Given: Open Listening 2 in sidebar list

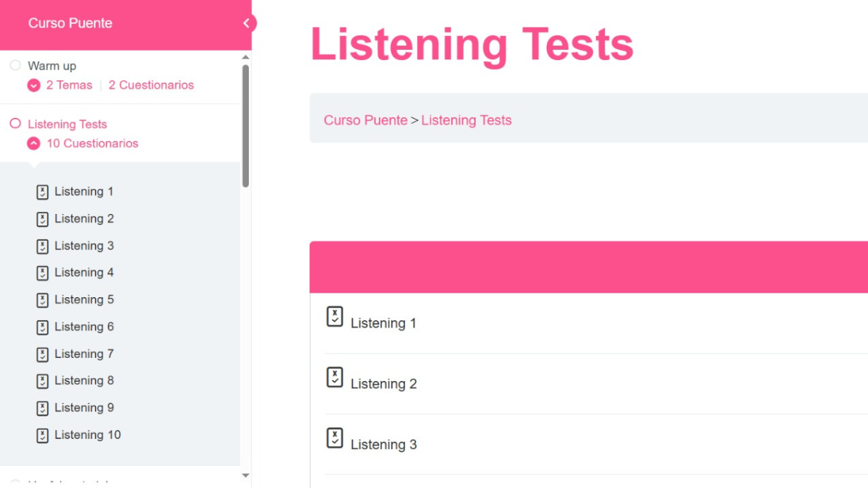Looking at the screenshot, I should click(x=84, y=218).
